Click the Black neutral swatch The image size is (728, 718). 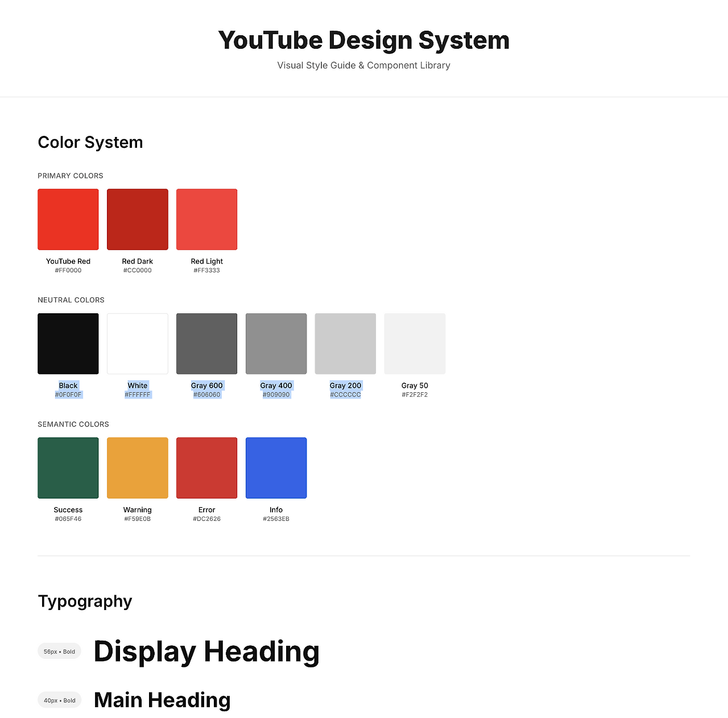(x=68, y=344)
